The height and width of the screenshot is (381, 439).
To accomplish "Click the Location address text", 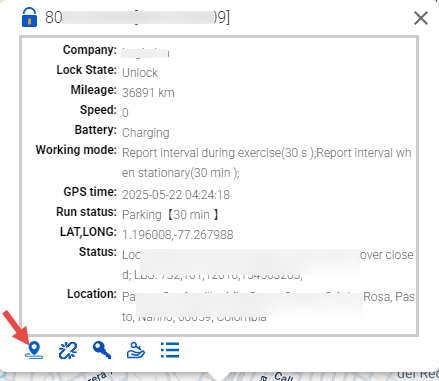I will click(x=268, y=307).
